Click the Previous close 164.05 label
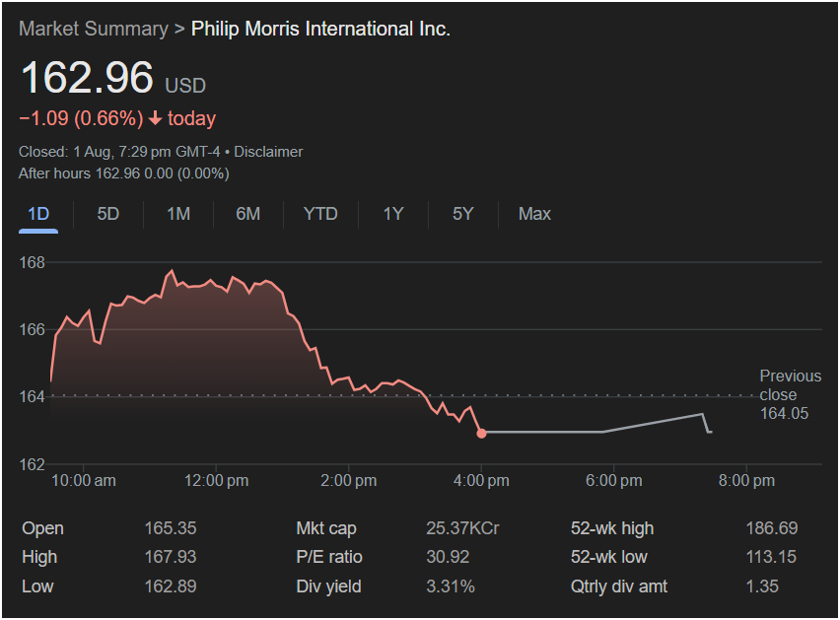840x620 pixels. (x=789, y=394)
